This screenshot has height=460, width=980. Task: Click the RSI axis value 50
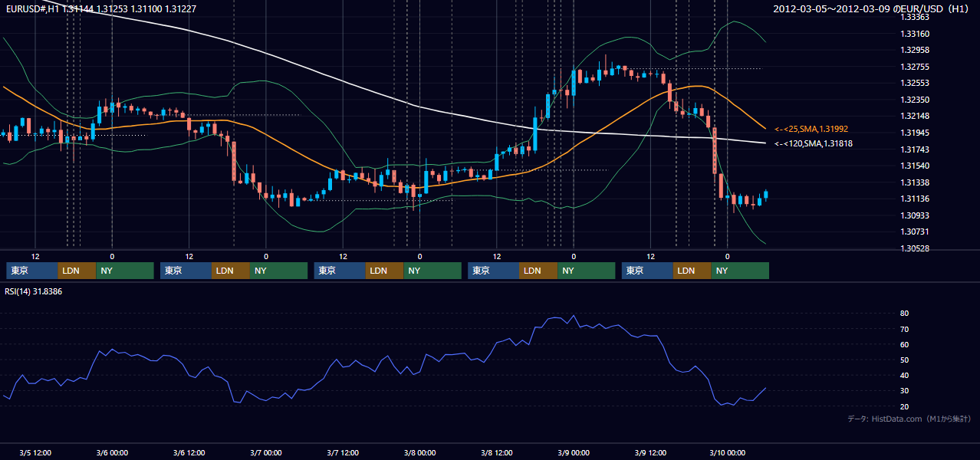(904, 360)
